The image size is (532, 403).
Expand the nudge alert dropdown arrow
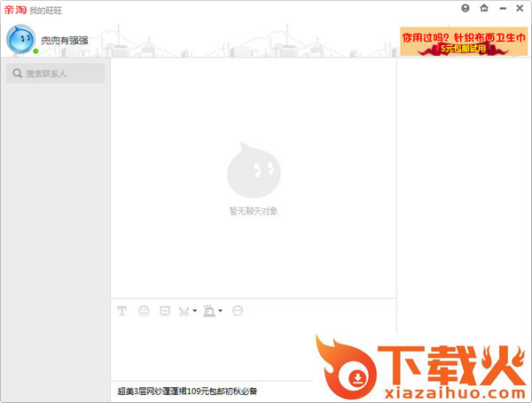(220, 311)
